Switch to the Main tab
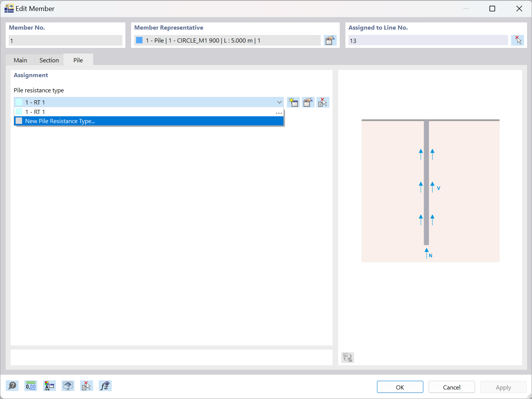This screenshot has width=532, height=399. (x=20, y=60)
